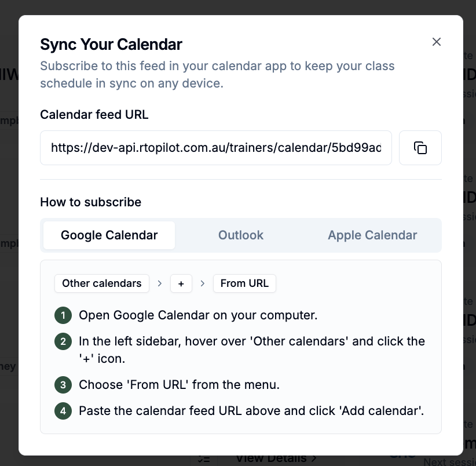Click the step 2 number badge
The image size is (476, 466).
[x=63, y=341]
